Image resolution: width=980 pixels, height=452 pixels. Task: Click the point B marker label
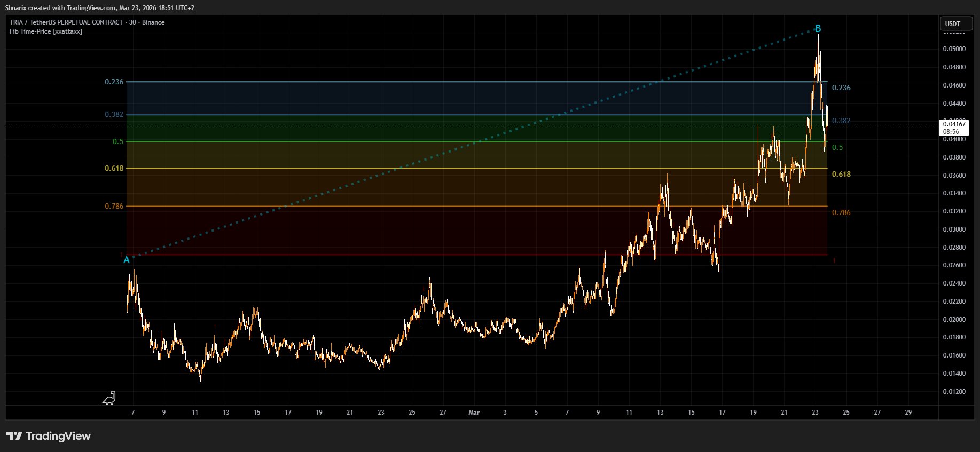(x=818, y=29)
